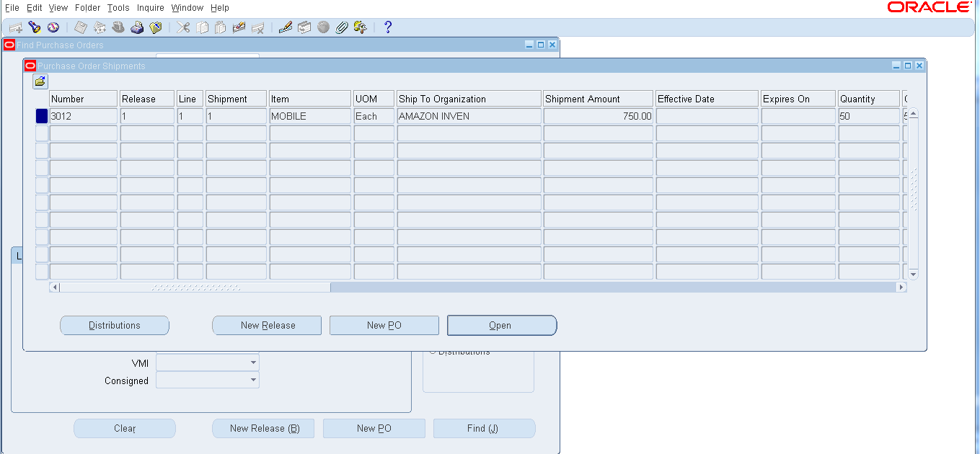The height and width of the screenshot is (454, 980).
Task: Click the Copy toolbar icon
Action: (x=203, y=27)
